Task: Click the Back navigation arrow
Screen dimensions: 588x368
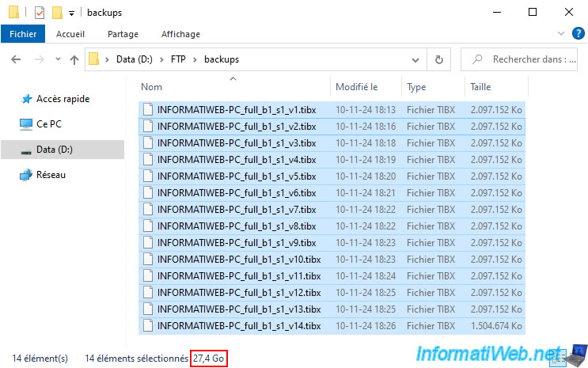Action: click(x=17, y=59)
